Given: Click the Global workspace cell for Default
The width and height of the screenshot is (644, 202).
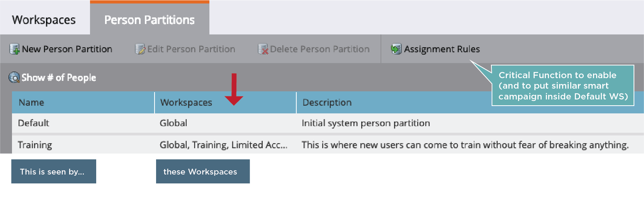Looking at the screenshot, I should [173, 123].
